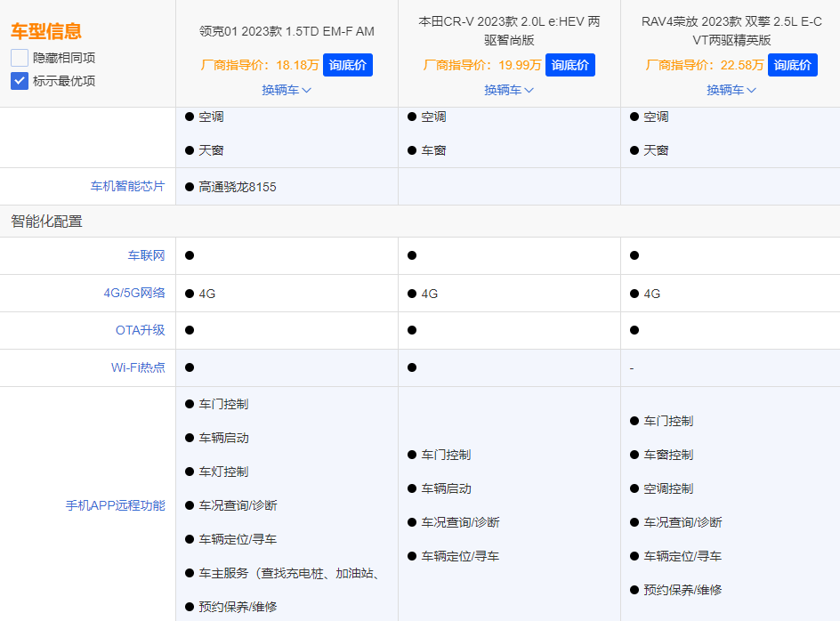The image size is (840, 621).
Task: Click 询底价 button for 本田CR-V
Action: (x=570, y=65)
